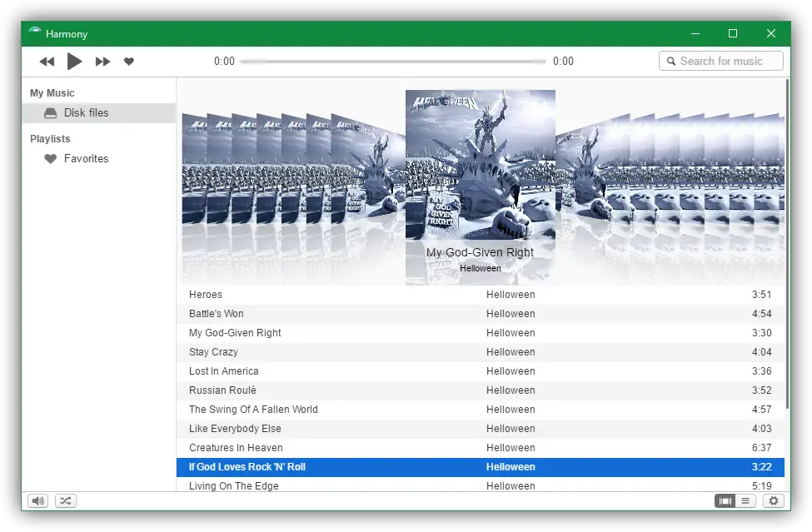The height and width of the screenshot is (532, 812).
Task: Minimize the Harmony window
Action: 695,33
